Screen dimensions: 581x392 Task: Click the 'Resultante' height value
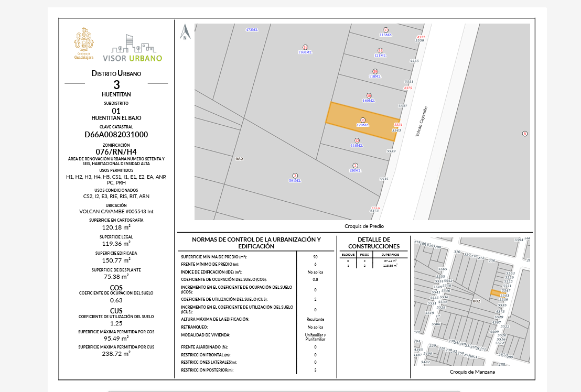[x=315, y=319]
